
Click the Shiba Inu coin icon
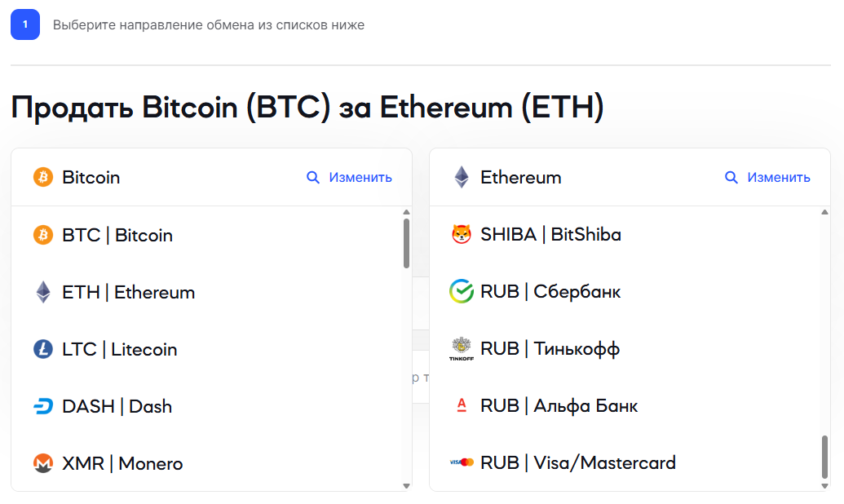point(462,235)
